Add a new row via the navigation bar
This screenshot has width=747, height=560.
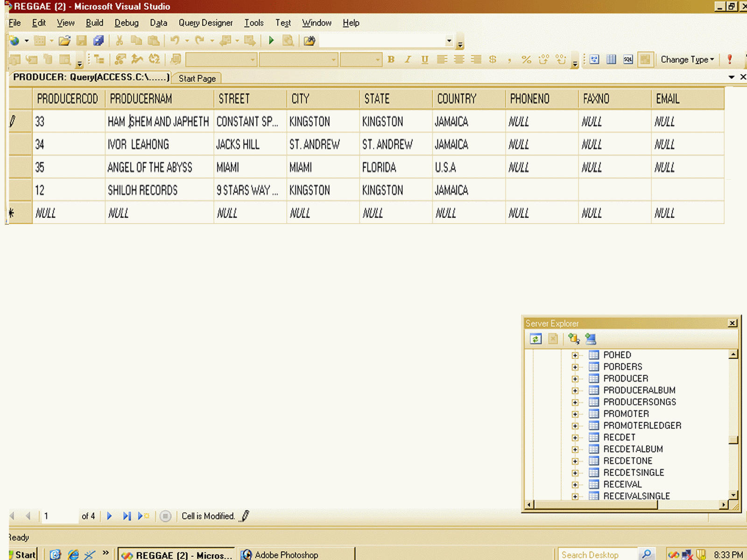click(142, 516)
